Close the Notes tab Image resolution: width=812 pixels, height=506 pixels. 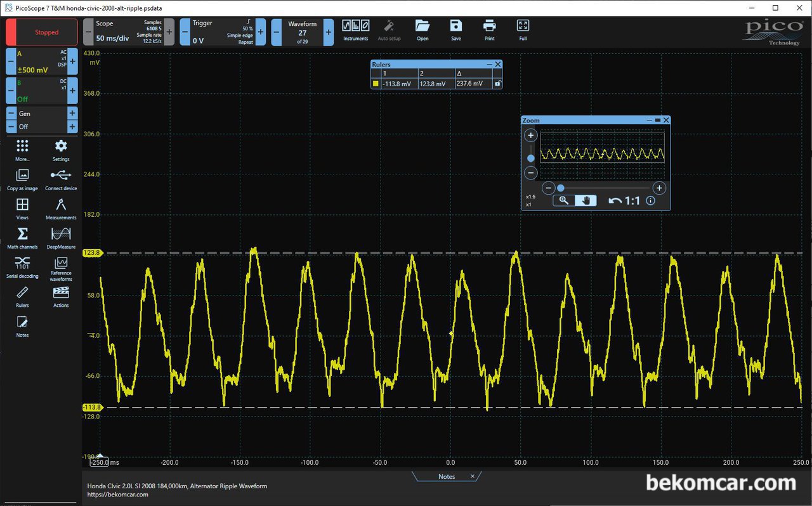473,476
